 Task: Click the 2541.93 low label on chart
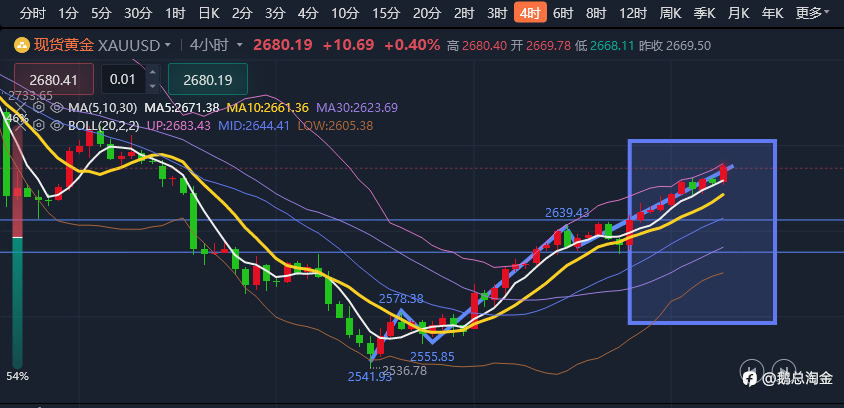(x=370, y=377)
